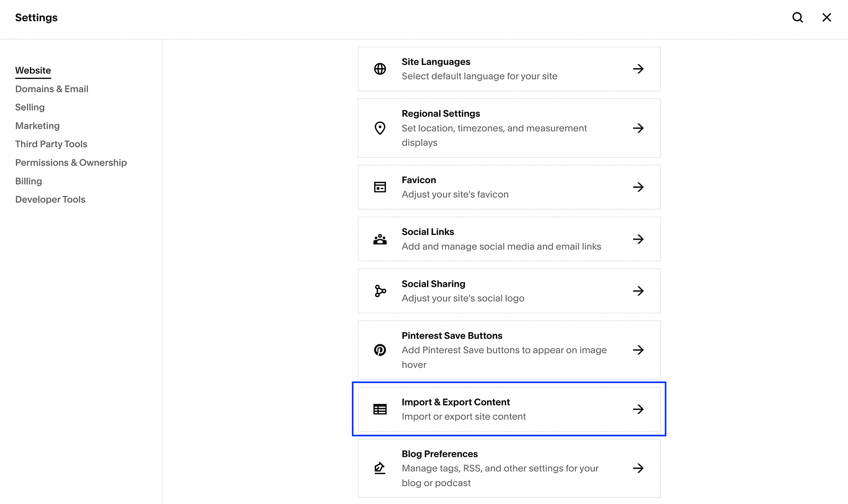Click the Social Sharing share icon
The image size is (848, 504).
[380, 291]
